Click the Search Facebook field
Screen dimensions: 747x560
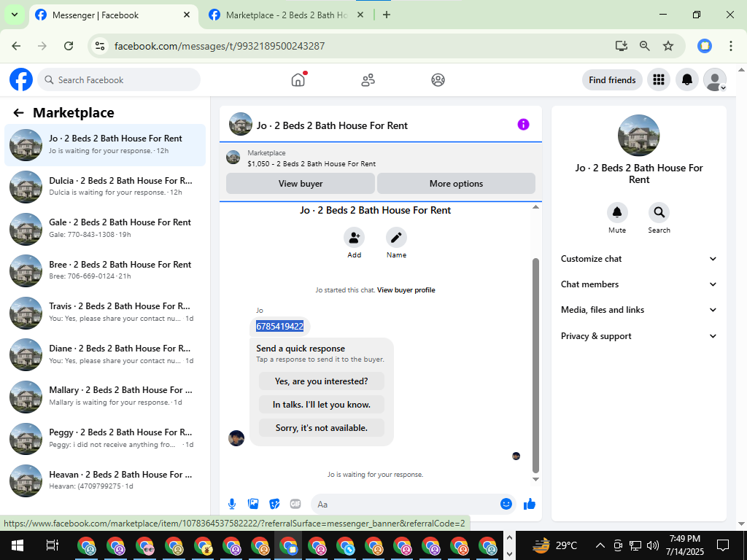(119, 79)
